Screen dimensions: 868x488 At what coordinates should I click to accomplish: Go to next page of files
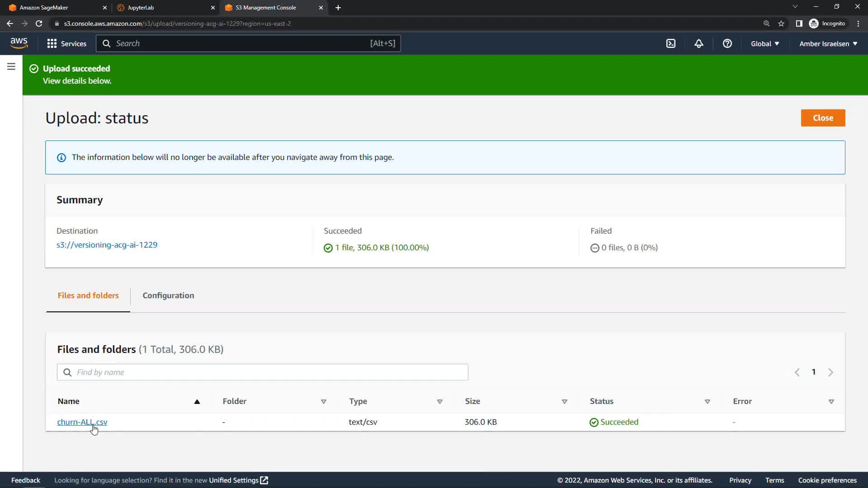tap(830, 372)
